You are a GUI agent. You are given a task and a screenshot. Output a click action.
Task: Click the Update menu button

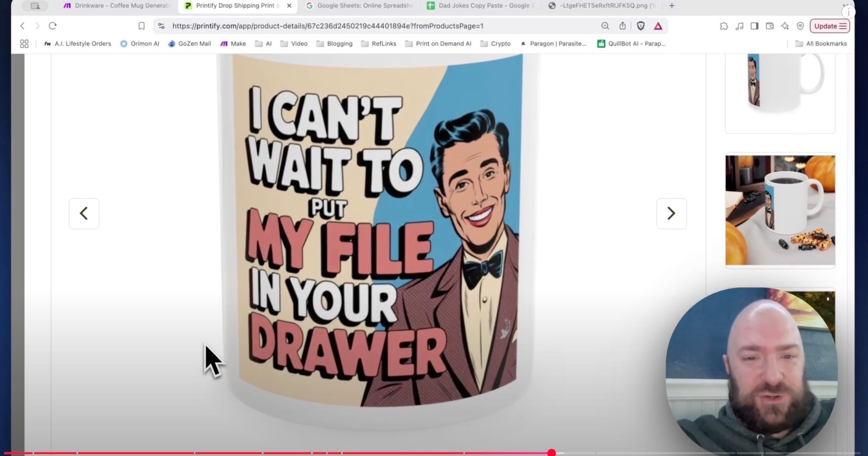[830, 26]
